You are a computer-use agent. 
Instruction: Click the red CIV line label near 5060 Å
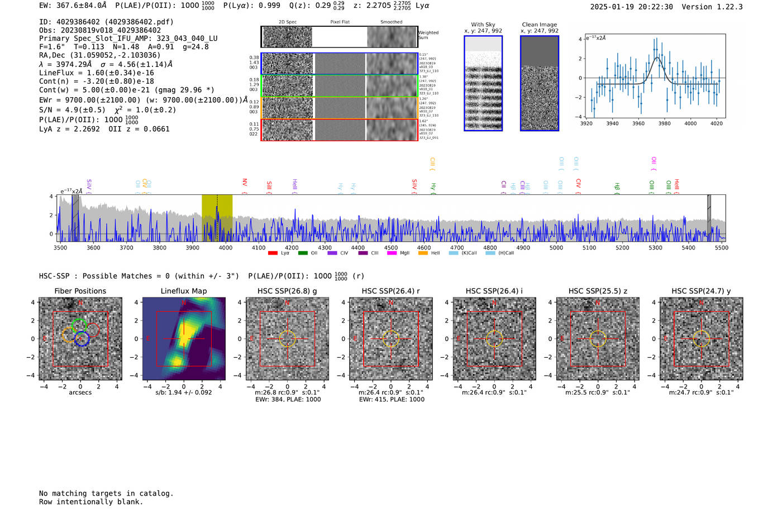tap(579, 186)
